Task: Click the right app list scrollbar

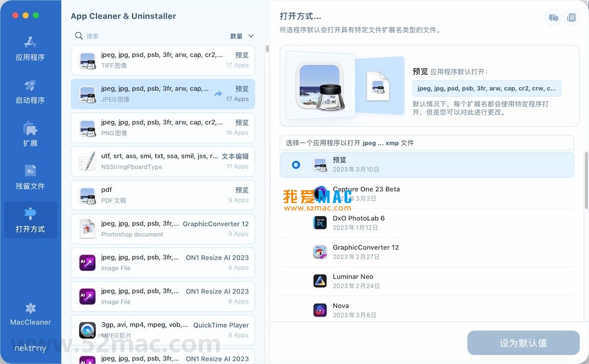Action: 586,180
